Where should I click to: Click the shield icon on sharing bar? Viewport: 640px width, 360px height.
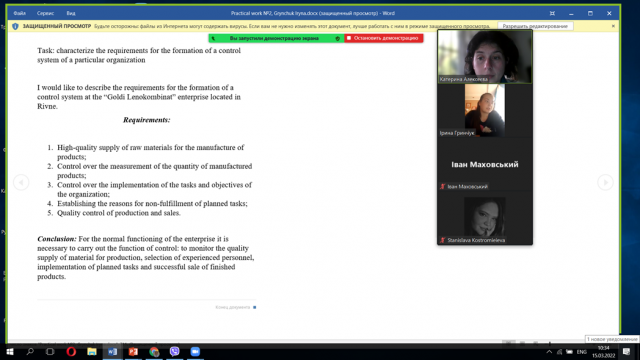338,38
